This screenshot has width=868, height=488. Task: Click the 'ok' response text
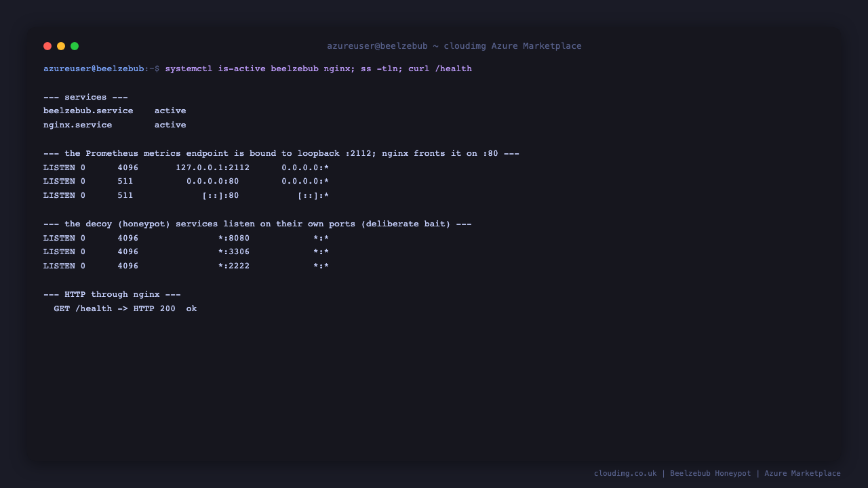coord(192,308)
